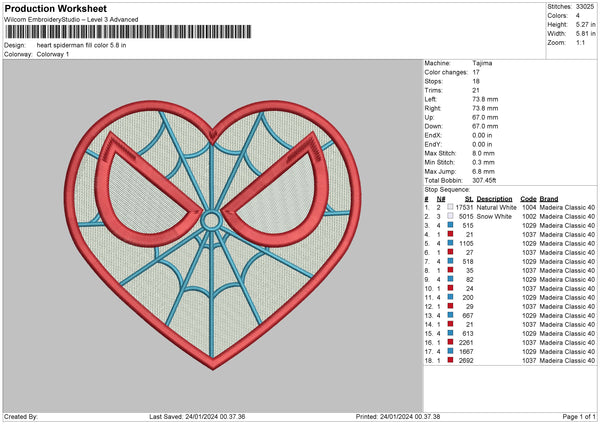Image resolution: width=600 pixels, height=424 pixels.
Task: Click the 'Colorway 1' value
Action: point(53,54)
